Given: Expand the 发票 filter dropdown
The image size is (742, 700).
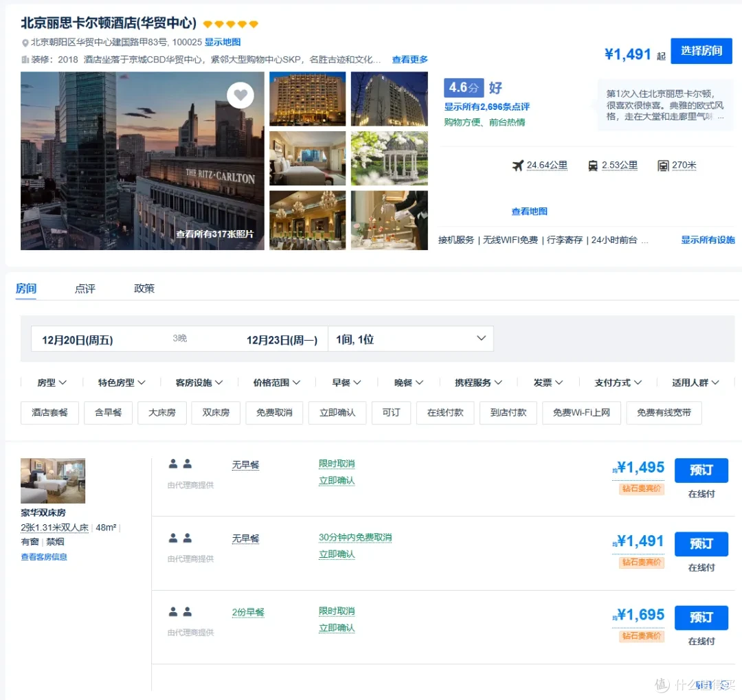Looking at the screenshot, I should [x=548, y=383].
